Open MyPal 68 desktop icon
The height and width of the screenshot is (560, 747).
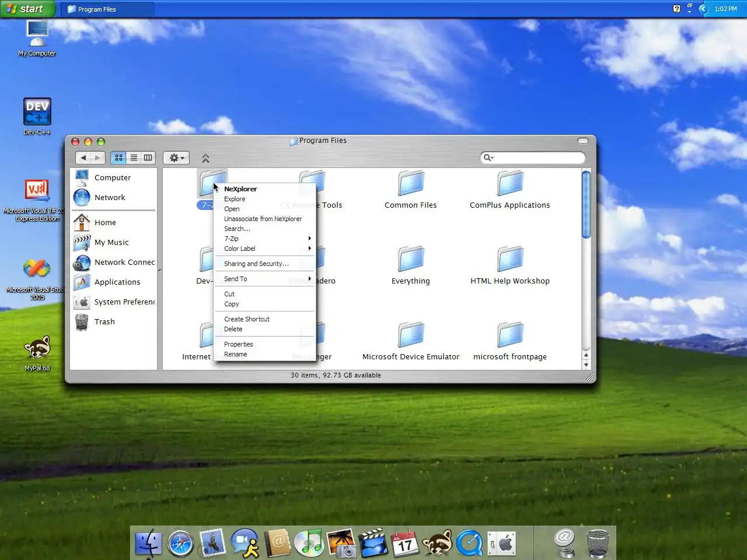click(x=37, y=353)
